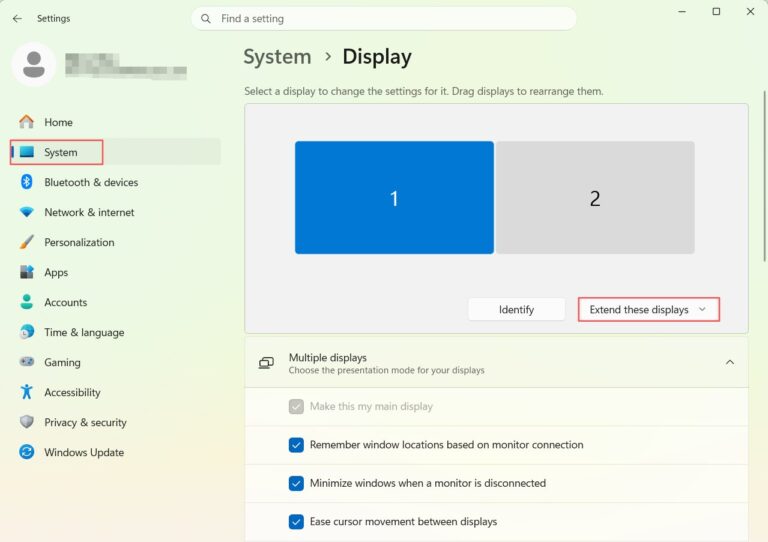Select display 2 monitor box
768x542 pixels.
pyautogui.click(x=595, y=198)
